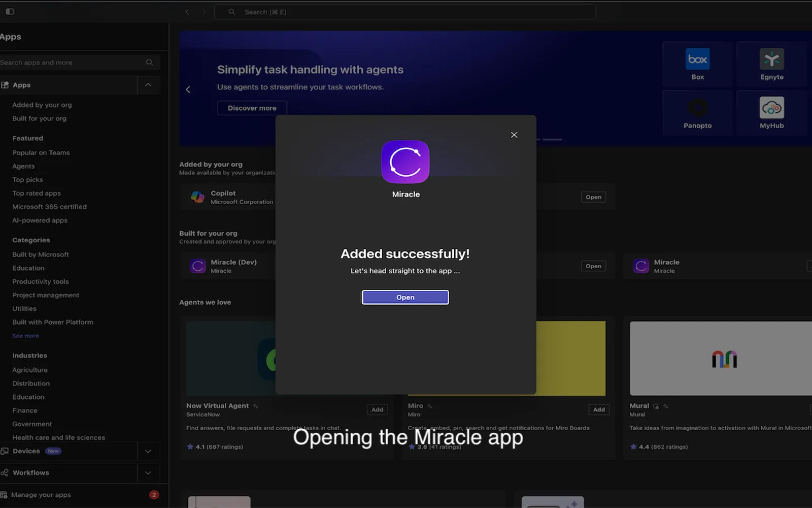Click the top Search field
The width and height of the screenshot is (812, 508).
point(405,12)
